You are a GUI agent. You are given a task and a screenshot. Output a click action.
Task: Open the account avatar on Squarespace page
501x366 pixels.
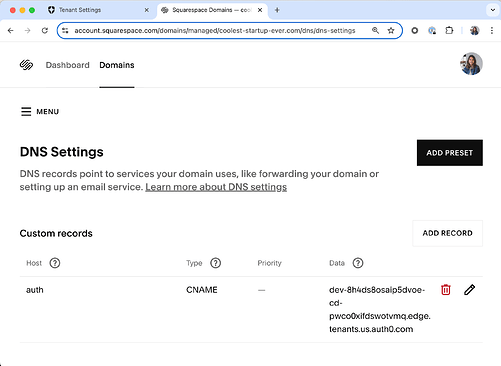tap(471, 64)
